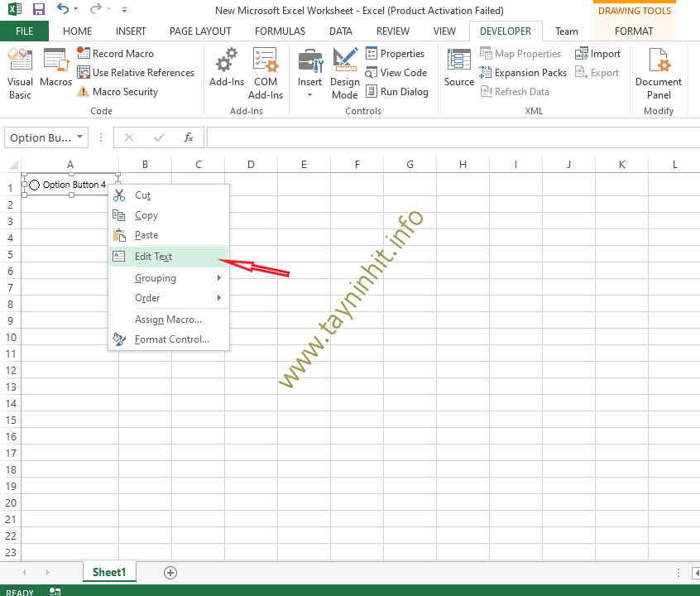Choose Edit Text from context menu
This screenshot has width=700, height=596.
point(154,257)
